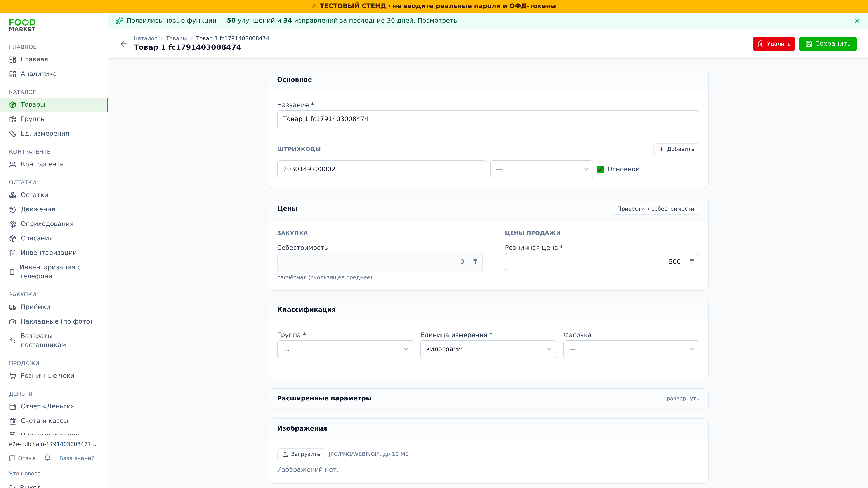This screenshot has height=488, width=868.
Task: Uncheck the Основной barcode checkbox
Action: (x=600, y=169)
